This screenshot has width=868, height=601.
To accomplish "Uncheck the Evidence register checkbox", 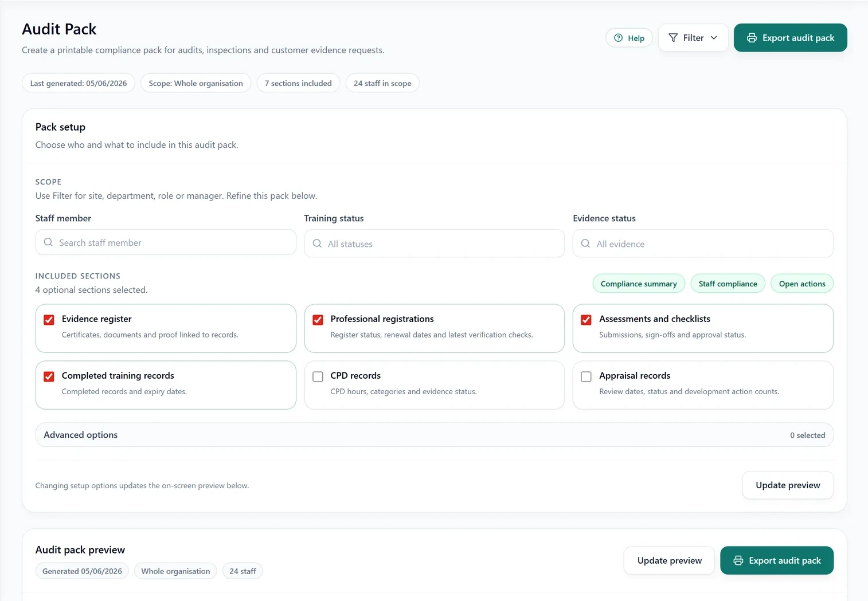I will 49,320.
